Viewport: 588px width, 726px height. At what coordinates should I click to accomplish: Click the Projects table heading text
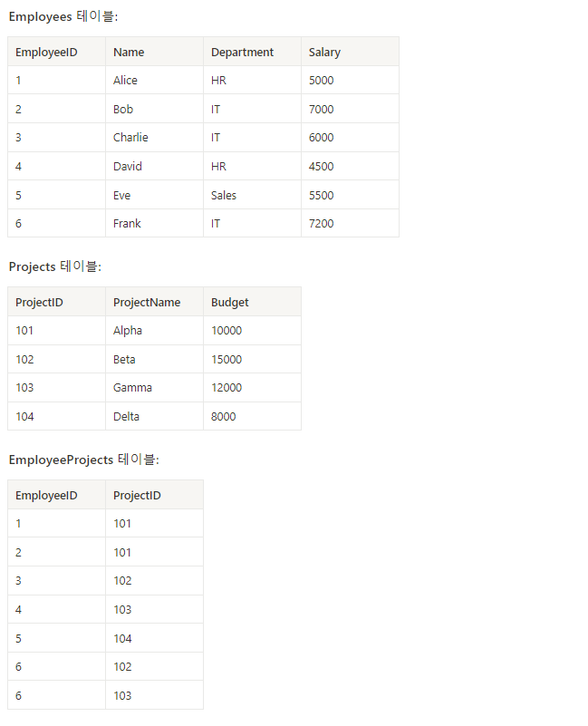[55, 266]
